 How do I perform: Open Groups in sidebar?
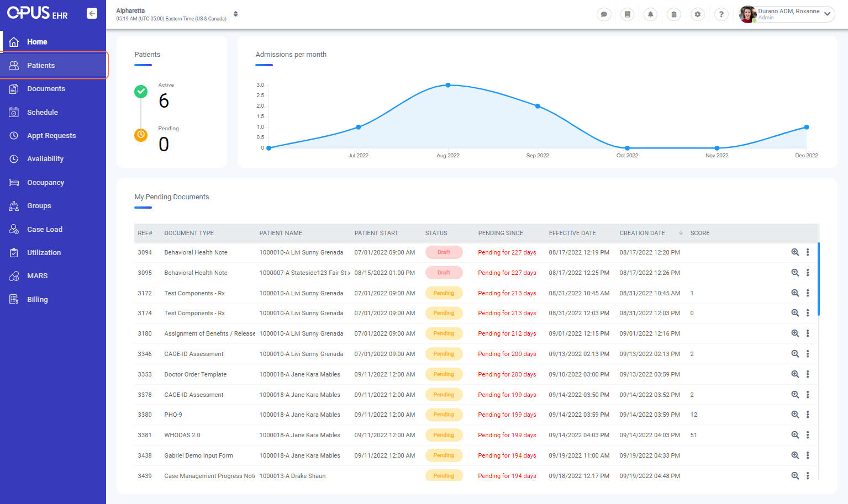click(x=53, y=206)
